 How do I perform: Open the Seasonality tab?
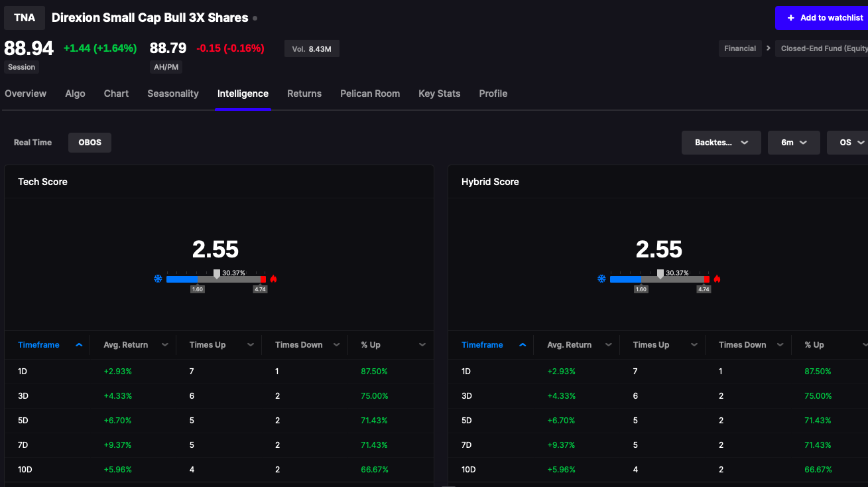(x=173, y=94)
